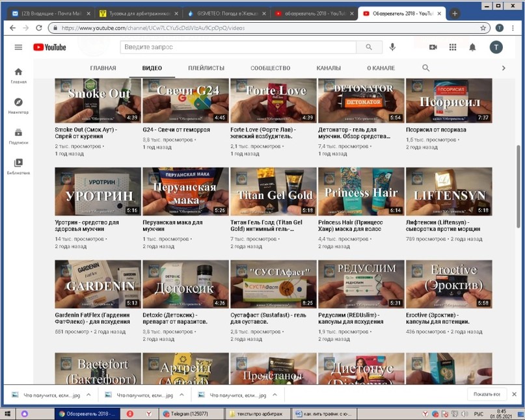Open the browser three-dot menu

(x=513, y=28)
